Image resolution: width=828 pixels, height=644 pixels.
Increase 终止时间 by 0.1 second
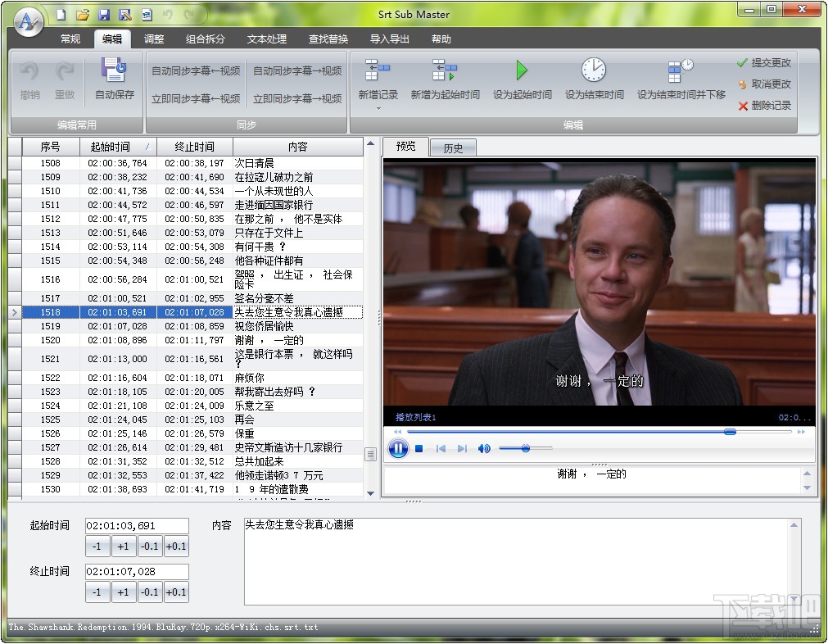(176, 592)
